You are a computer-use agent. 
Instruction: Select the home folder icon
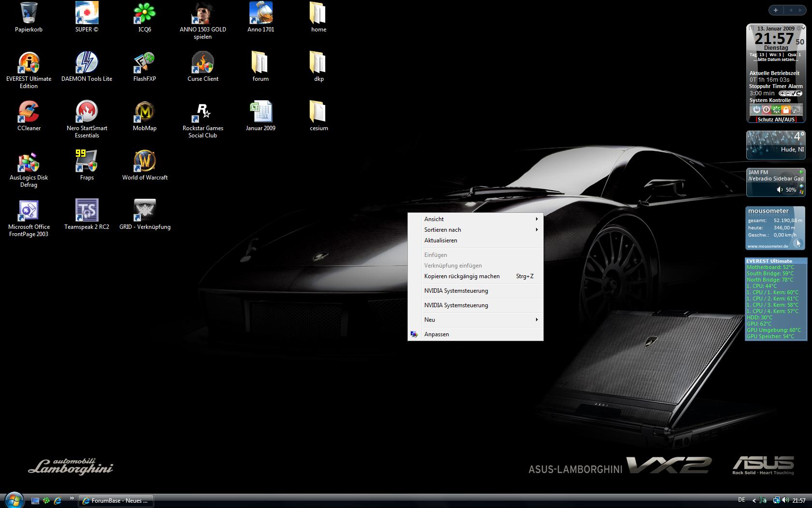click(319, 17)
